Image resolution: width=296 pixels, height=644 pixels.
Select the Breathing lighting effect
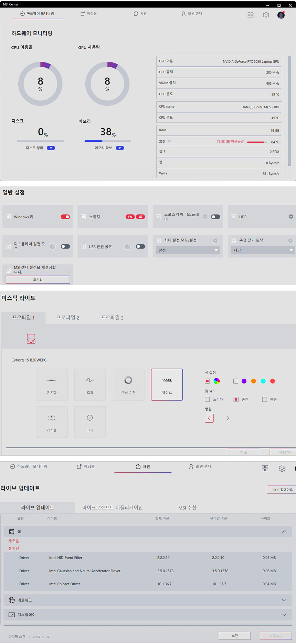click(90, 384)
